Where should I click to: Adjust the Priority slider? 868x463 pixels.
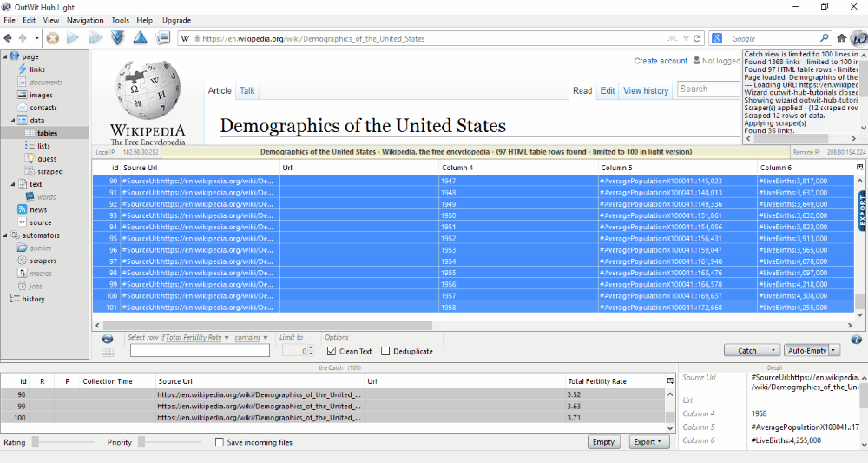tap(141, 442)
